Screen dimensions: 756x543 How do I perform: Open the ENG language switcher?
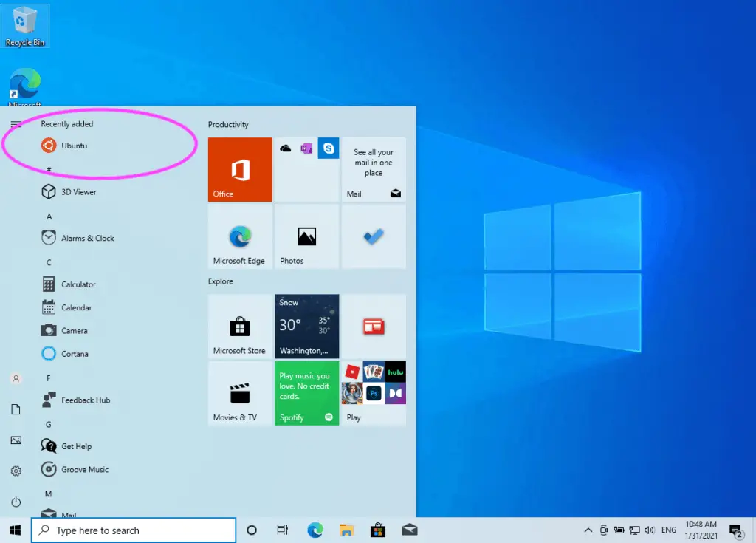tap(668, 530)
